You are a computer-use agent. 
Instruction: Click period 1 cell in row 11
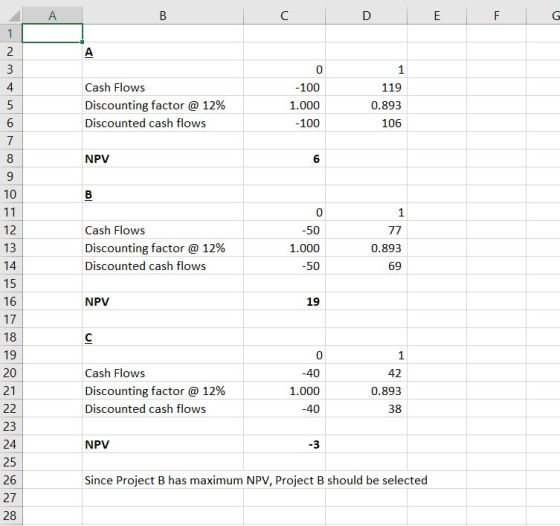click(366, 212)
